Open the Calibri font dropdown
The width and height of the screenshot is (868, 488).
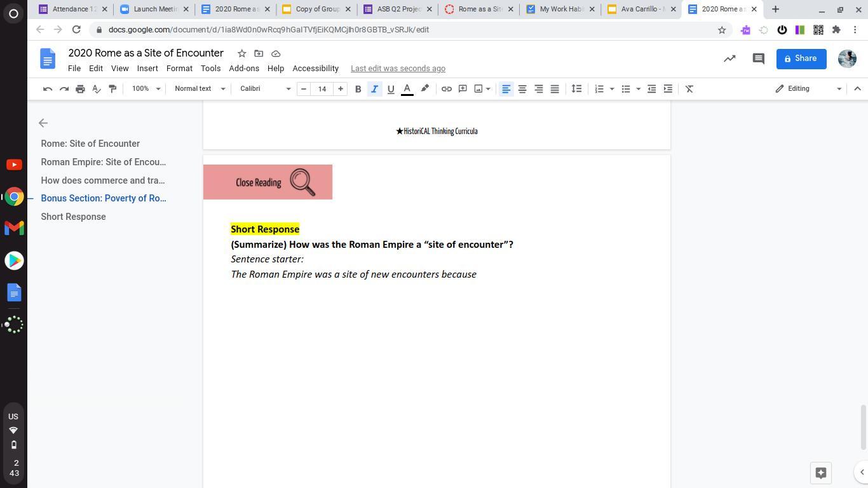[265, 89]
